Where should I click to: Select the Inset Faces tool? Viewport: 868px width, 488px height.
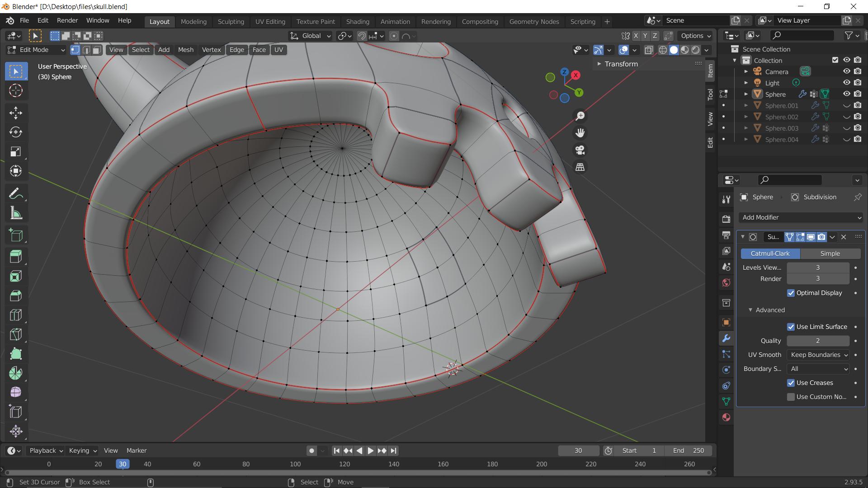(16, 276)
